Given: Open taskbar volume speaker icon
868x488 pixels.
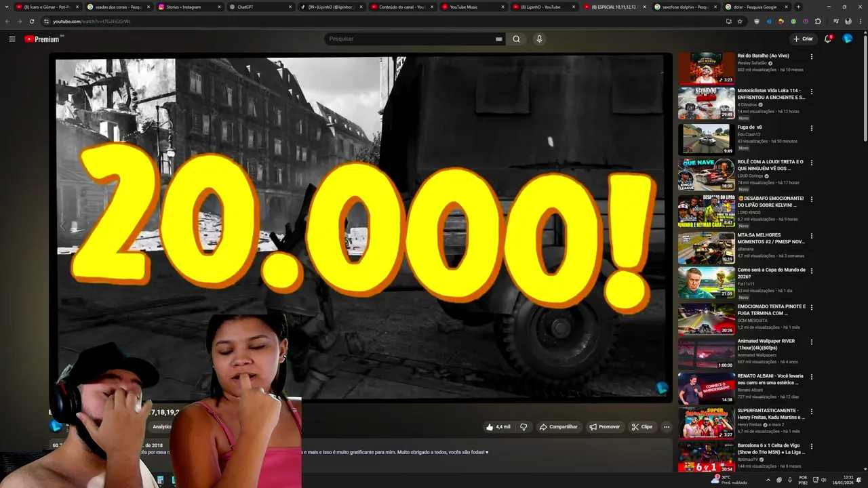Looking at the screenshot, I should (x=823, y=480).
